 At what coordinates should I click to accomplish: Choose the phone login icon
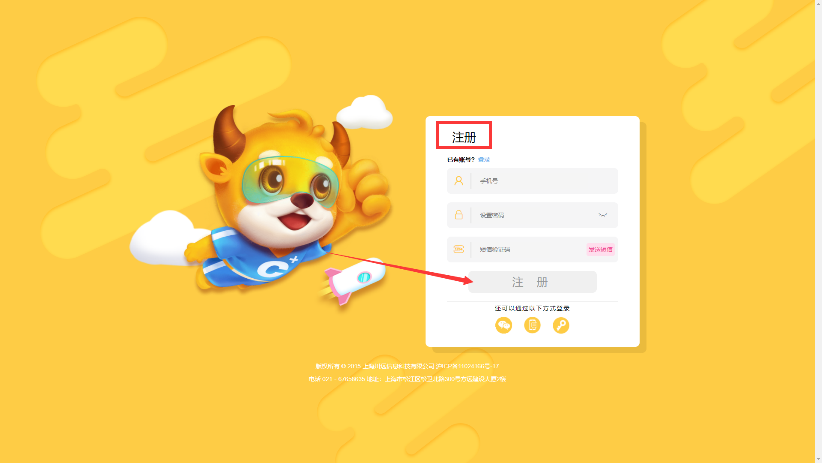pos(532,326)
